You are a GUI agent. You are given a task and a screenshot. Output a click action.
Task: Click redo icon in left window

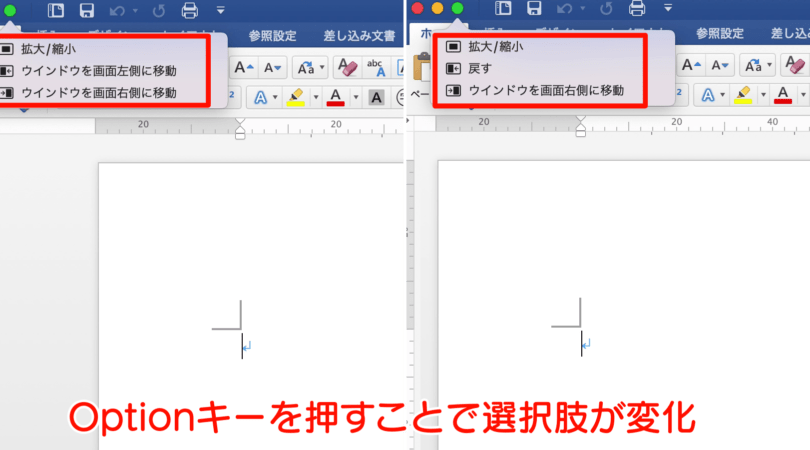coord(159,10)
